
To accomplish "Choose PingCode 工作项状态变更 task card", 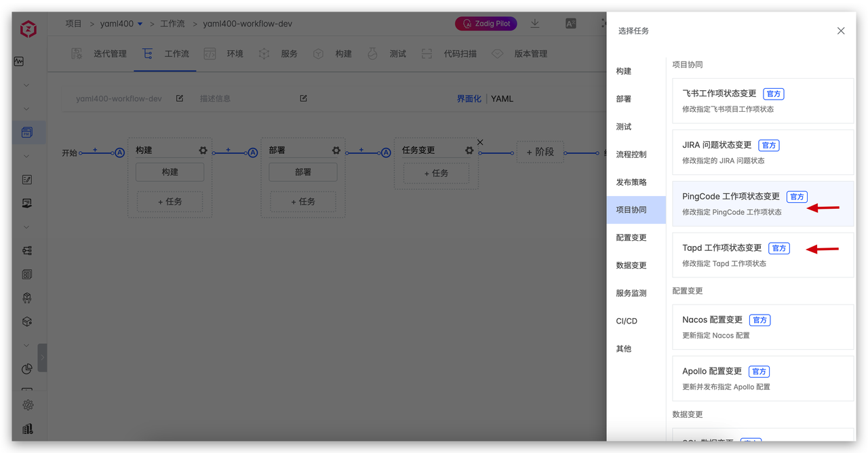I will (763, 203).
